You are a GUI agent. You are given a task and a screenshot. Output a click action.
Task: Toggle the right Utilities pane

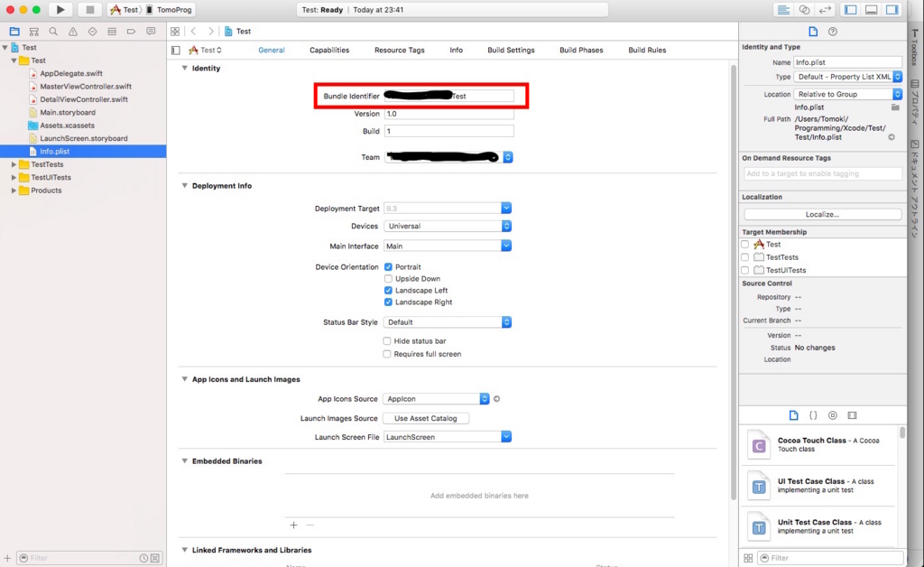pyautogui.click(x=892, y=9)
